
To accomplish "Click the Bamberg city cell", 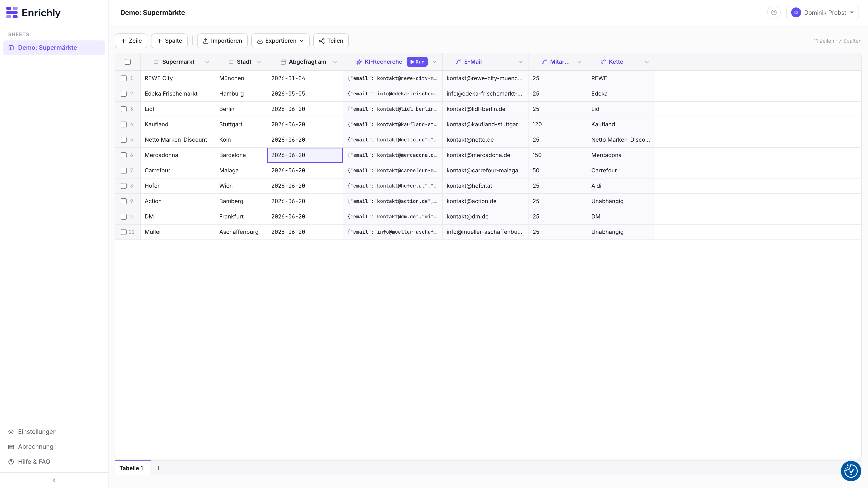I will [x=241, y=201].
